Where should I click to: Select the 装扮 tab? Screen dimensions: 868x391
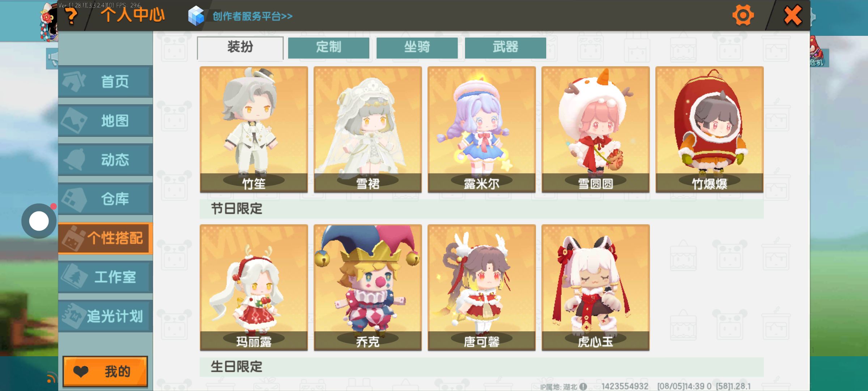tap(240, 48)
